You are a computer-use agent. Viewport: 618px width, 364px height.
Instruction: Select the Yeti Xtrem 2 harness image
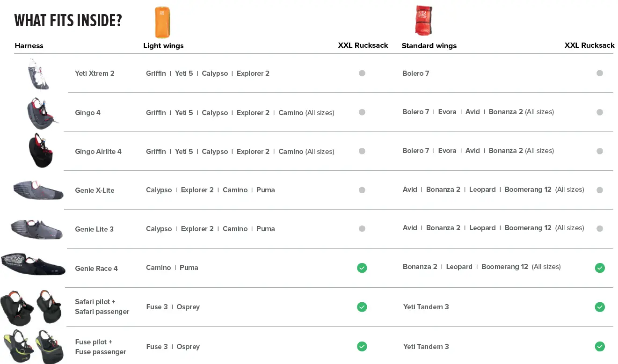38,73
